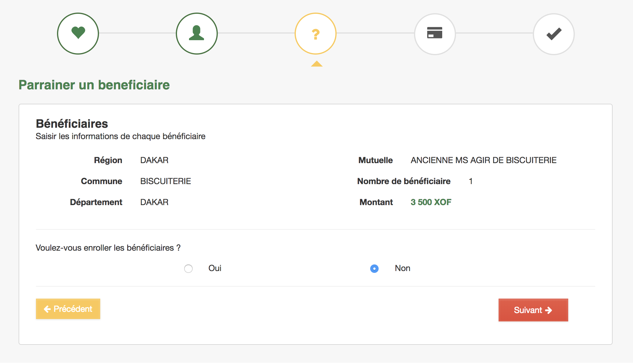This screenshot has width=633, height=364.
Task: Click the user profile step icon
Action: (196, 33)
